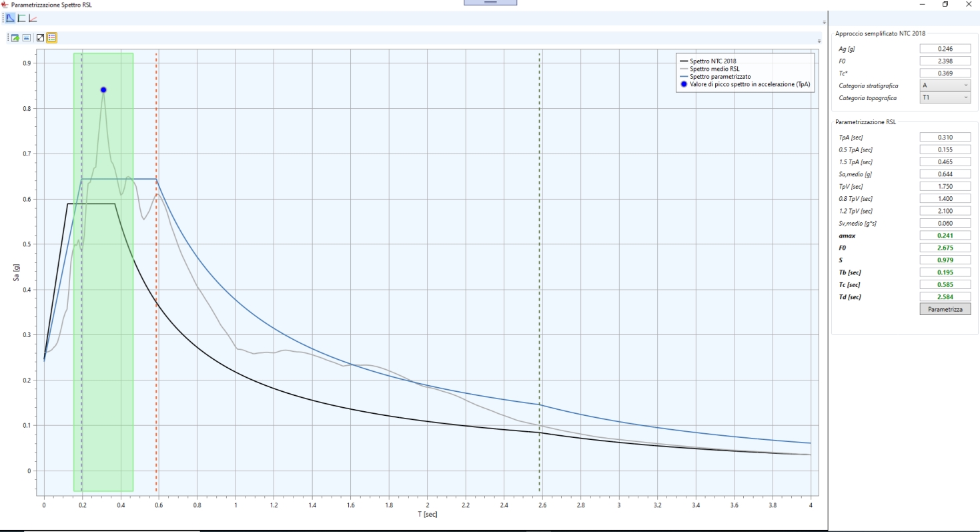Click the 1.5 TpA [sec] value field

[x=945, y=162]
